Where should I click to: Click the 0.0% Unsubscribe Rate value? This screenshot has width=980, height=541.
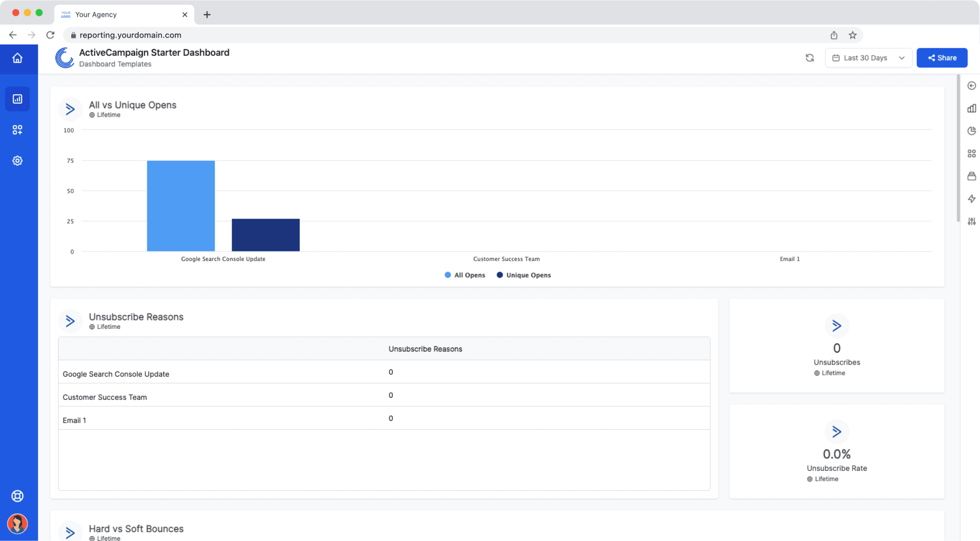point(836,454)
